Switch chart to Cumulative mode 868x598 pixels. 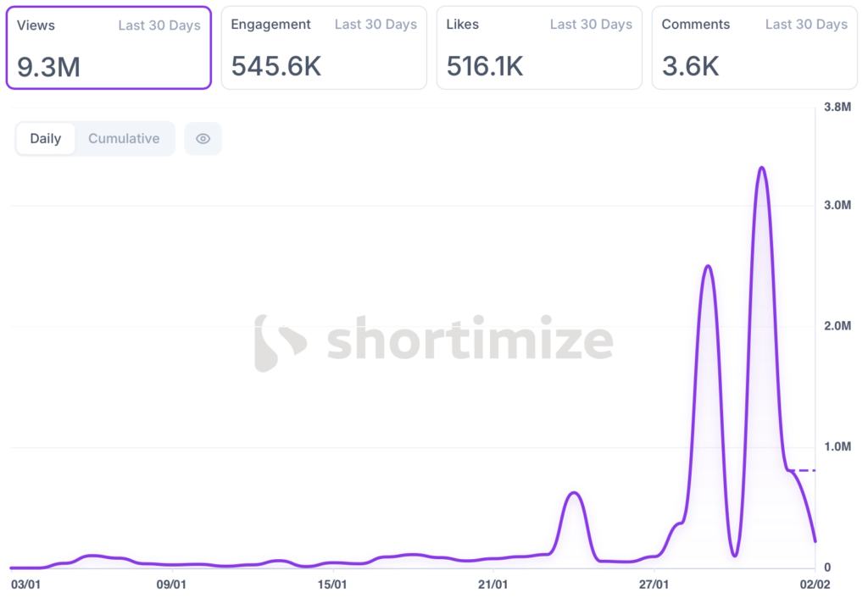point(124,139)
